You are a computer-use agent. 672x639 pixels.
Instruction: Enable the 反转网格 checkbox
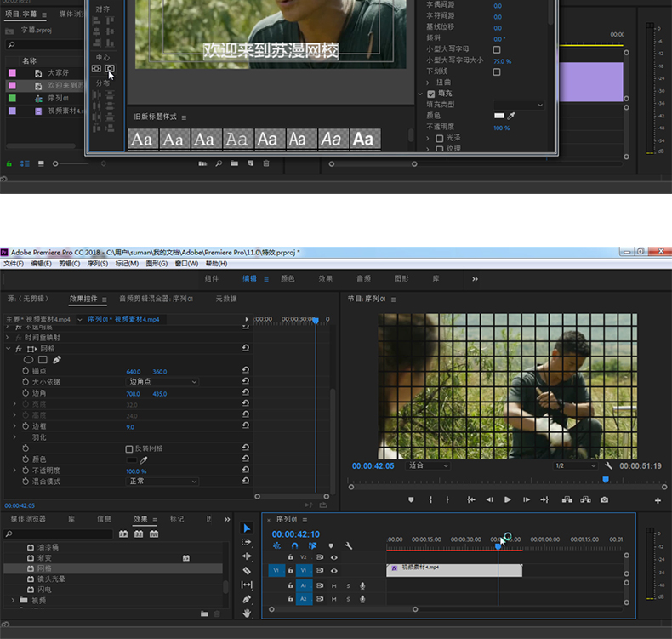[129, 448]
